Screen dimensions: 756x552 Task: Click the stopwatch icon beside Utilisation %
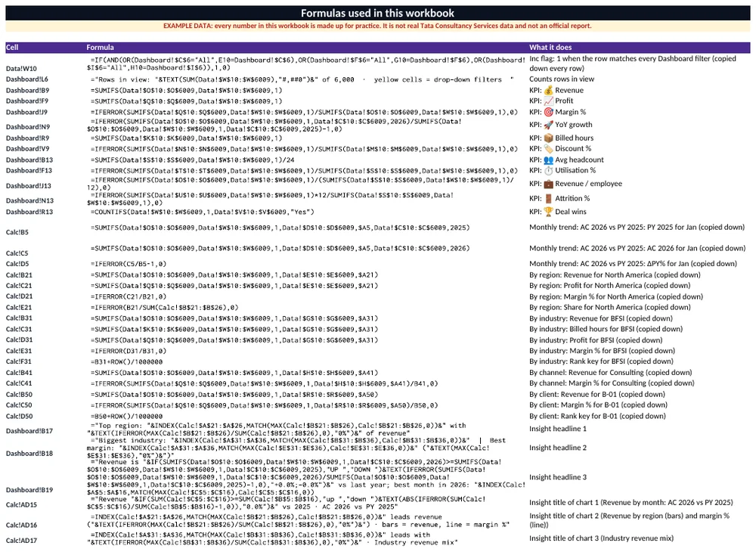[x=548, y=170]
